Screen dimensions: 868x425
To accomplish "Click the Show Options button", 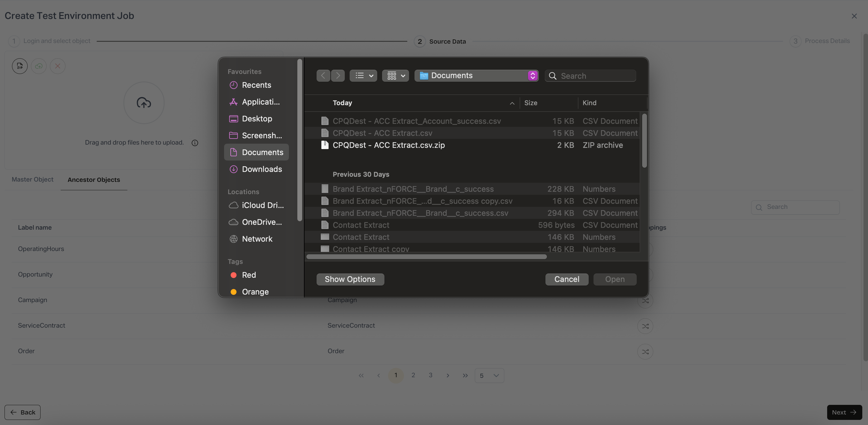I will click(350, 279).
